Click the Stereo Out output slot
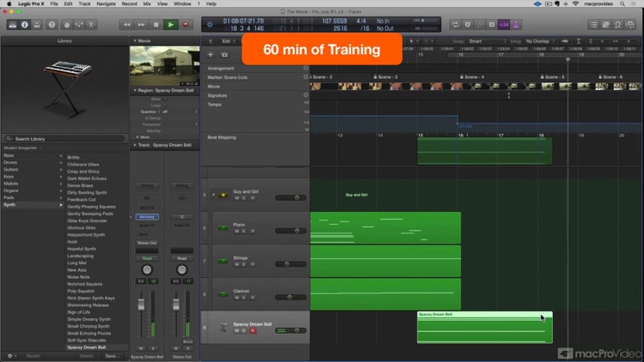The height and width of the screenshot is (362, 644). click(x=147, y=243)
